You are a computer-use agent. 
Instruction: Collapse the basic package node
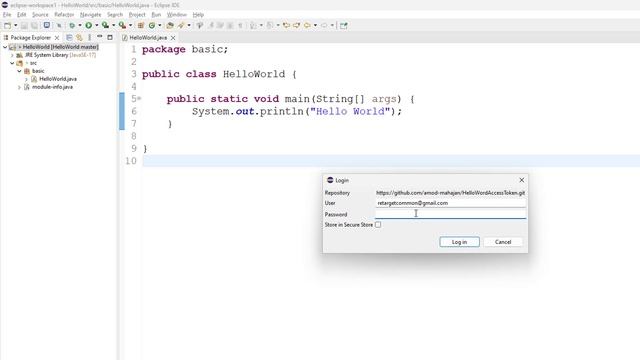point(19,71)
